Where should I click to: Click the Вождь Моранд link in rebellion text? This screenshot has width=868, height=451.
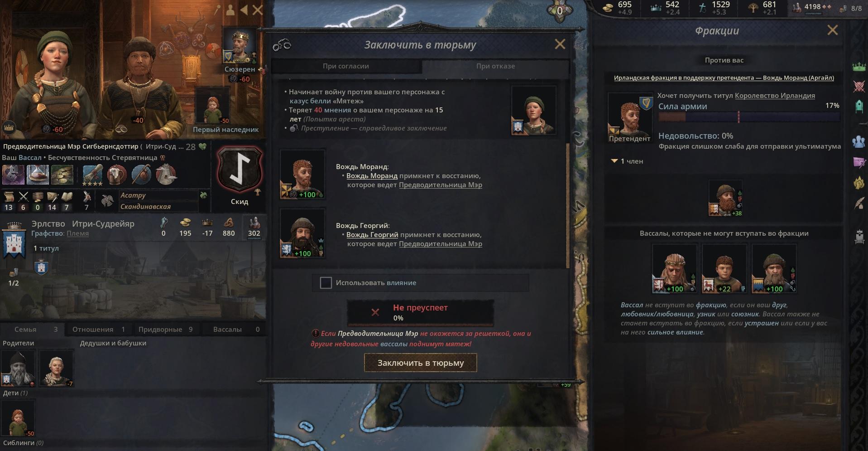pos(372,176)
